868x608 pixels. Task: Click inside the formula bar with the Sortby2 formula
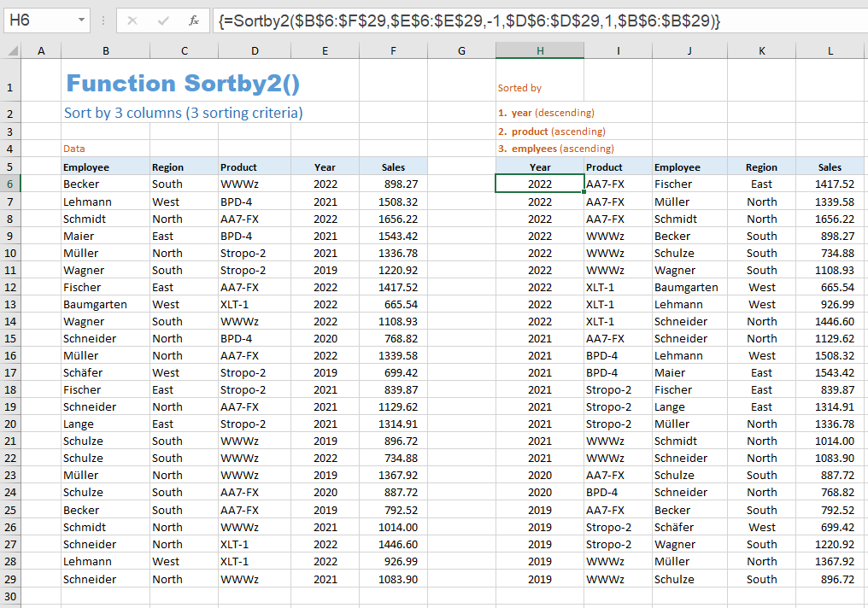[x=540, y=21]
